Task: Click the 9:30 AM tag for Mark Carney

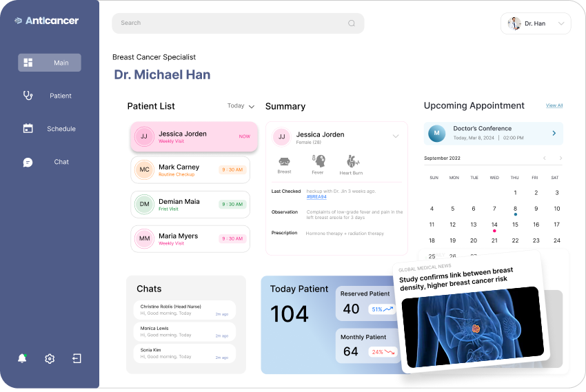Action: coord(232,170)
